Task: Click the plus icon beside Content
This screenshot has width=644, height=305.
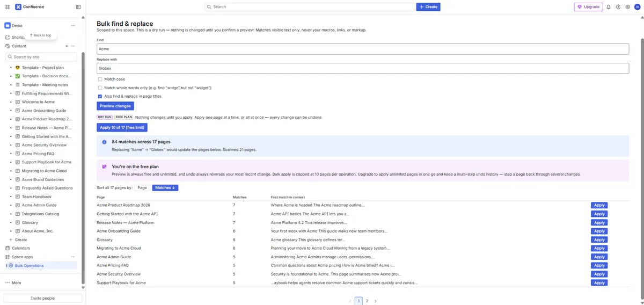Action: 67,46
